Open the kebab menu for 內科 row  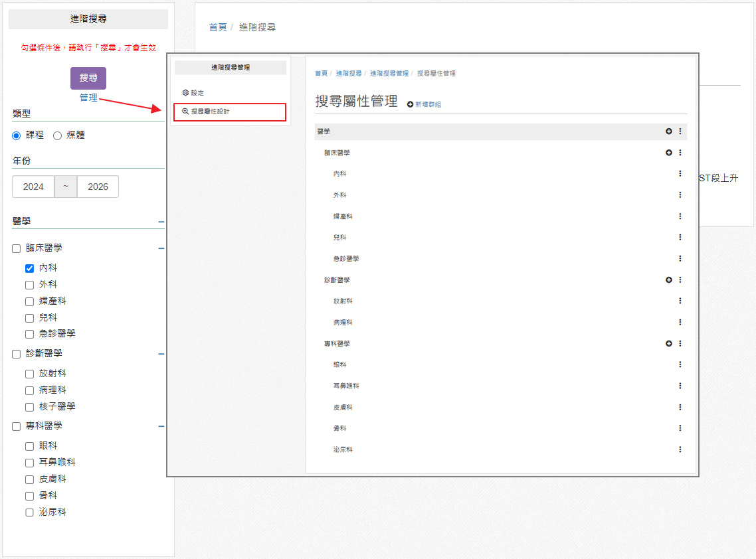click(x=680, y=173)
